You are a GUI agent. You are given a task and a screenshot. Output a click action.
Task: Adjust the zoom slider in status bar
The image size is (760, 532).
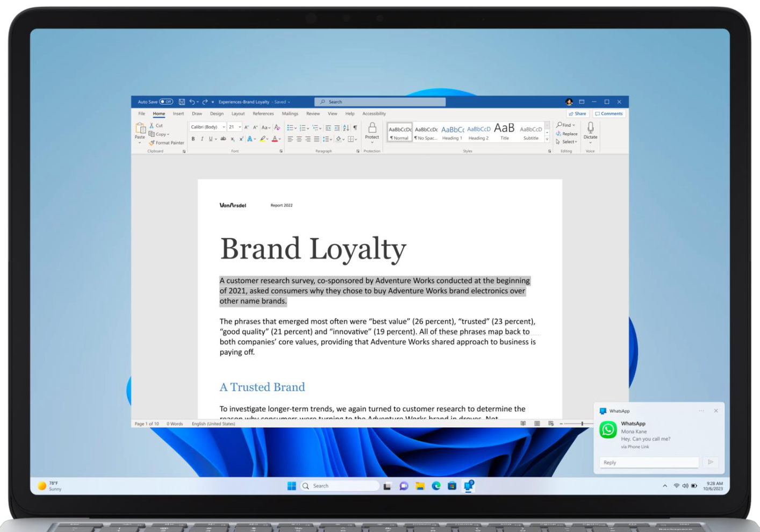[582, 423]
